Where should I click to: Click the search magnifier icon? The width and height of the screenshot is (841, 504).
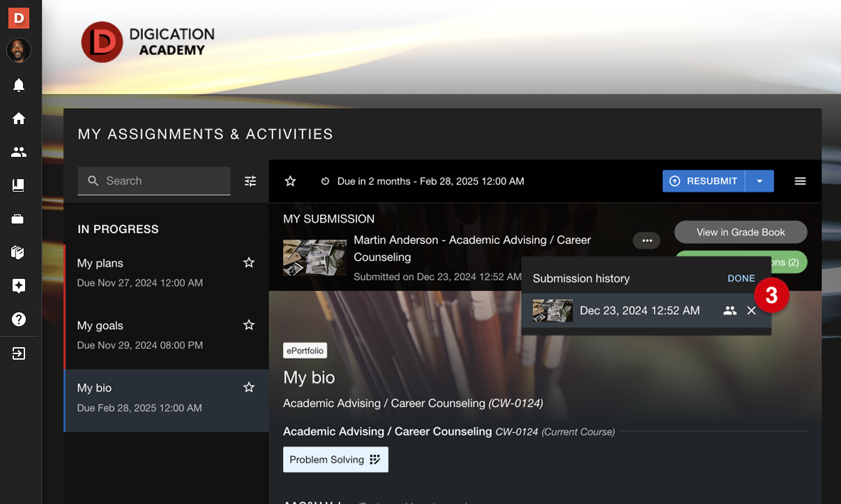point(93,181)
